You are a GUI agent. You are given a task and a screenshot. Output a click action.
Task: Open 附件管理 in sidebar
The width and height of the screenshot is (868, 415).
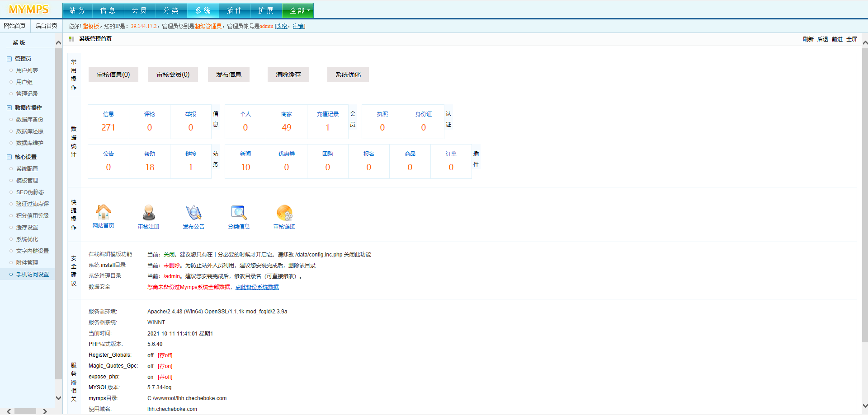click(x=27, y=263)
